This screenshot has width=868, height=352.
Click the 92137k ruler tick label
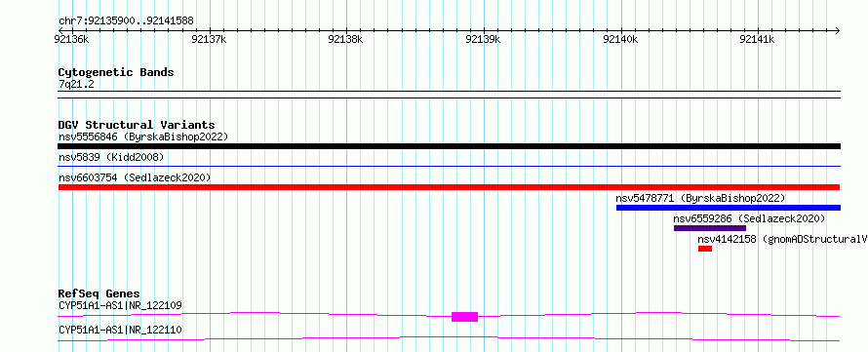(x=209, y=39)
